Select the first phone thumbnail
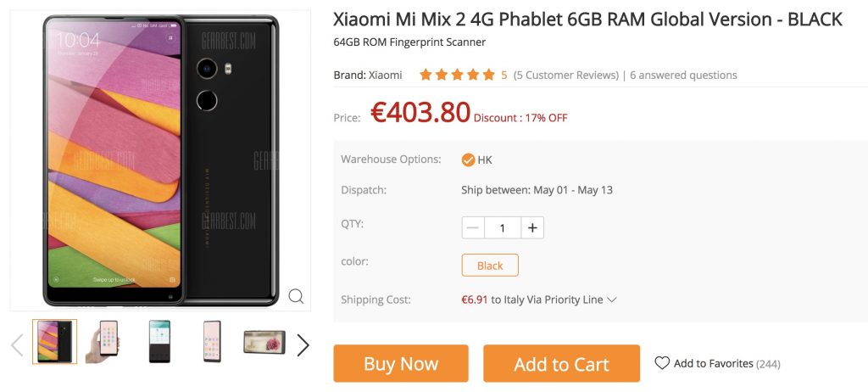The width and height of the screenshot is (868, 392). [x=55, y=342]
